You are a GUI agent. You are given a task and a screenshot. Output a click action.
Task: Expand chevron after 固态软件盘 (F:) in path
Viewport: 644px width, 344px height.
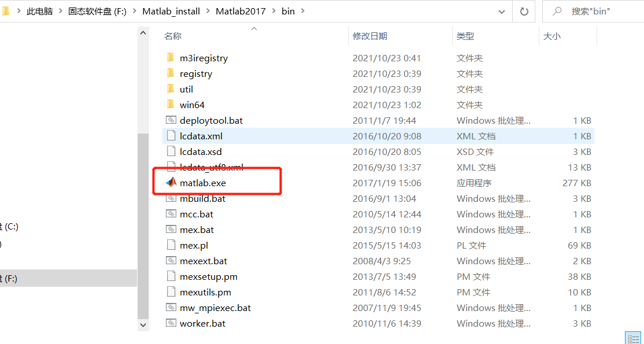point(134,12)
